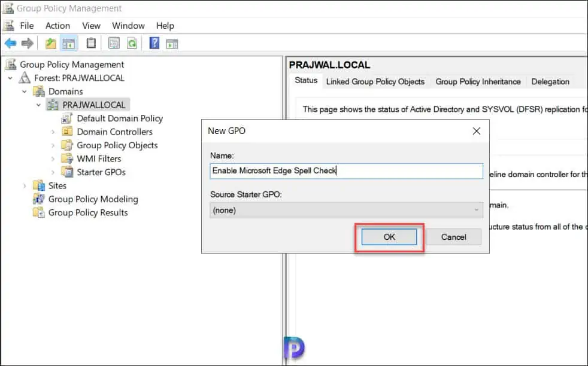Viewport: 588px width, 366px height.
Task: Click the menu bar console icon
Action: click(8, 26)
